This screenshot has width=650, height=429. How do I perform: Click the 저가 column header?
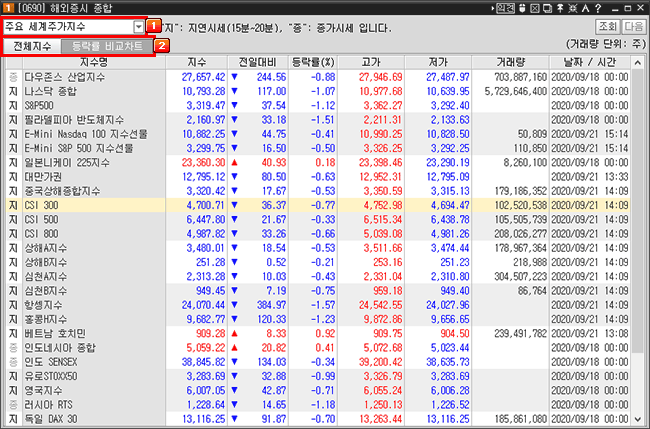[x=438, y=63]
